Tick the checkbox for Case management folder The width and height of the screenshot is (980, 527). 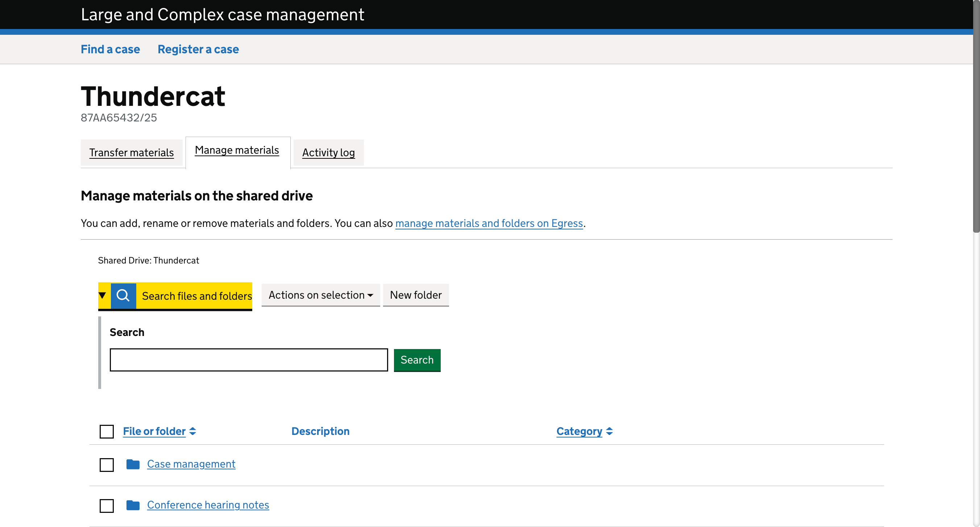[x=107, y=465]
